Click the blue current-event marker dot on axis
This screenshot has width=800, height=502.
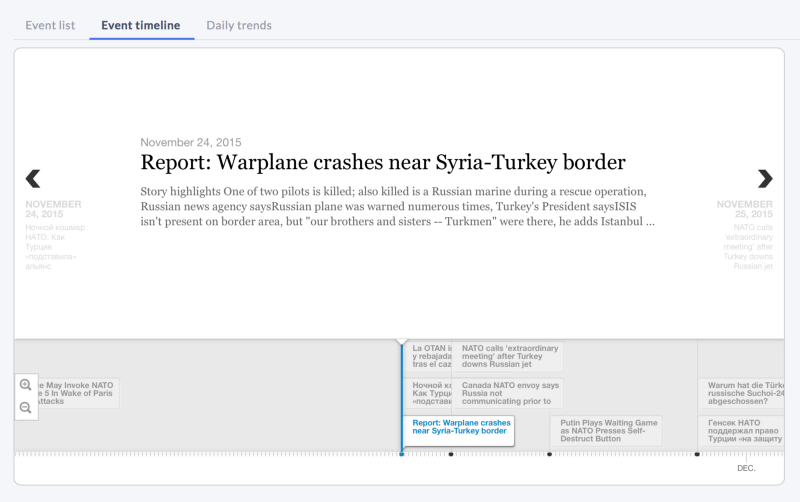point(402,454)
